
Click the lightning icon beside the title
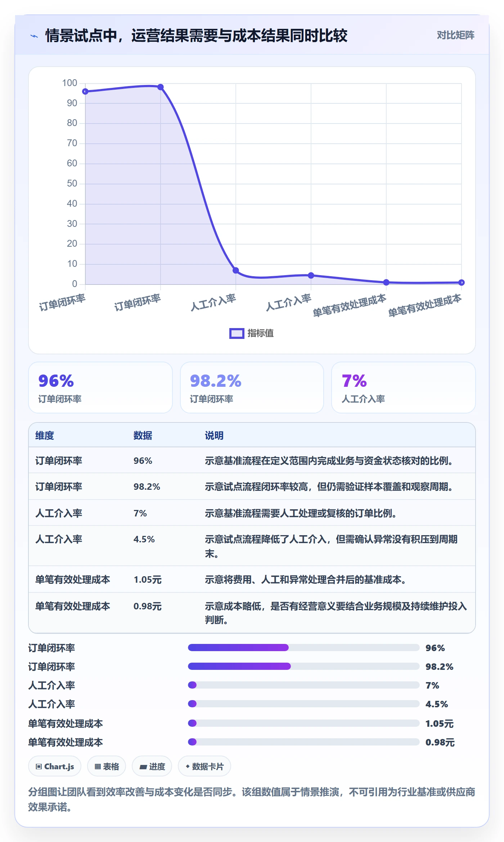[34, 36]
